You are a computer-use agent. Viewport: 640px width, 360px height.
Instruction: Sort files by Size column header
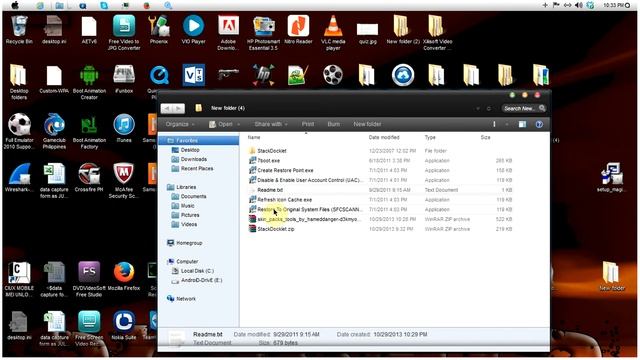(x=485, y=138)
